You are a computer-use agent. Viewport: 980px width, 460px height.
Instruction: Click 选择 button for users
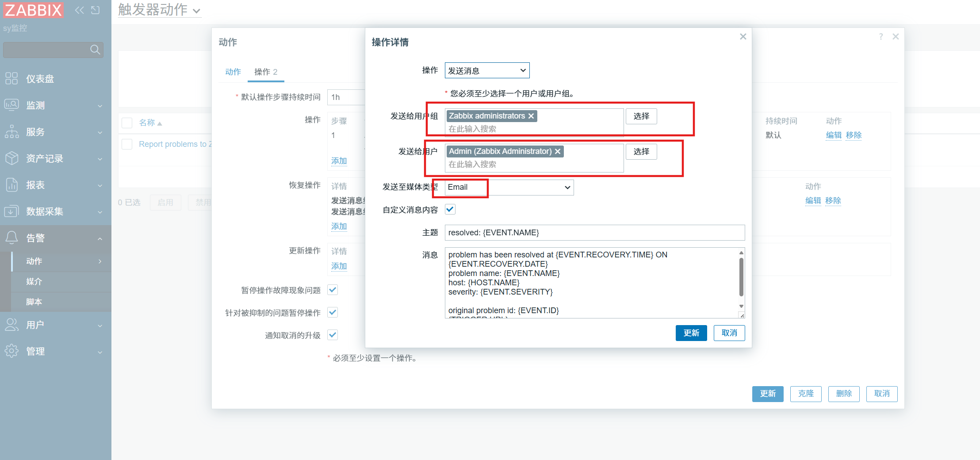pyautogui.click(x=641, y=151)
